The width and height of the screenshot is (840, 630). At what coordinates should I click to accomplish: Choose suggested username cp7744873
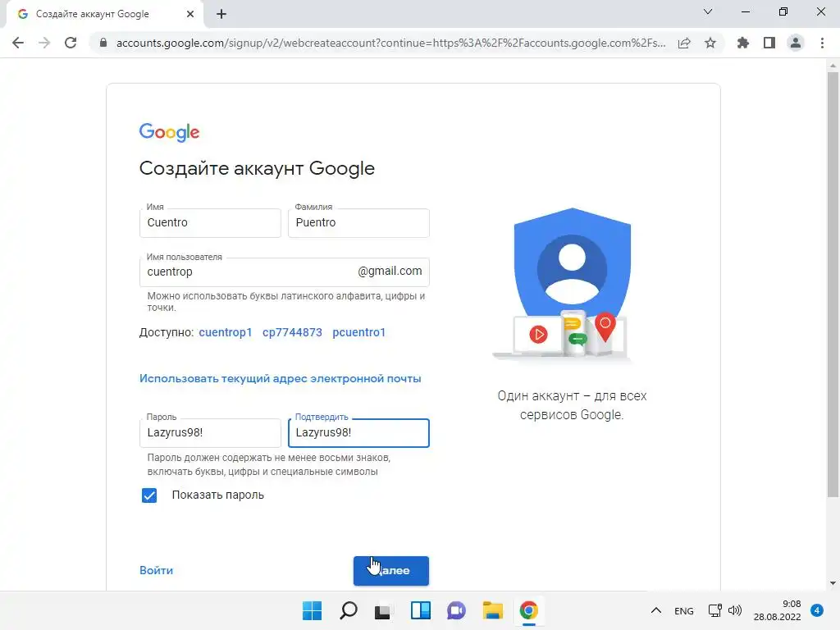292,333
